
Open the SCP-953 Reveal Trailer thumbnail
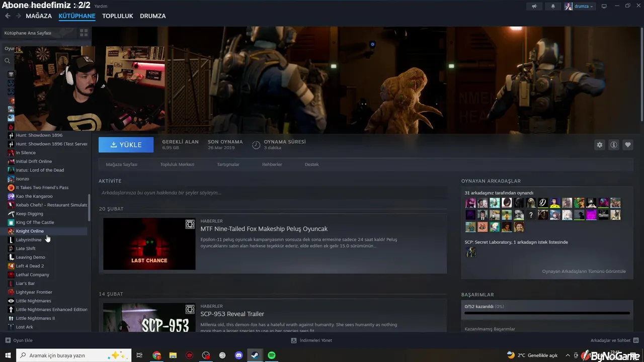(149, 317)
